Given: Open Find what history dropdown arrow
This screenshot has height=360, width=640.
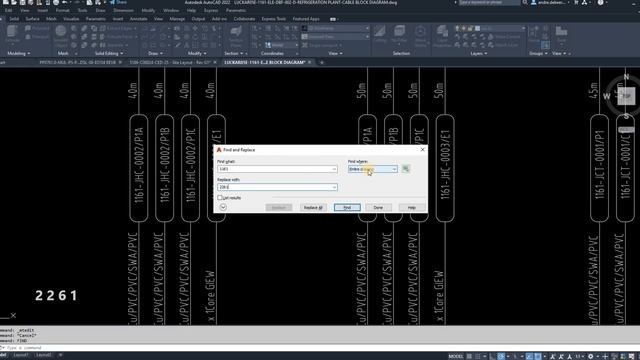Looking at the screenshot, I should [334, 169].
